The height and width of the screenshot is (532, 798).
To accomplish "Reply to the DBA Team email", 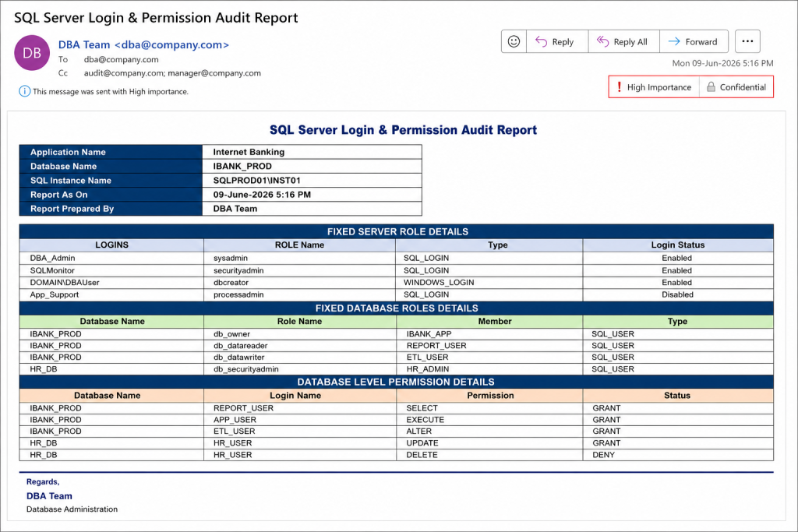I will click(x=557, y=42).
